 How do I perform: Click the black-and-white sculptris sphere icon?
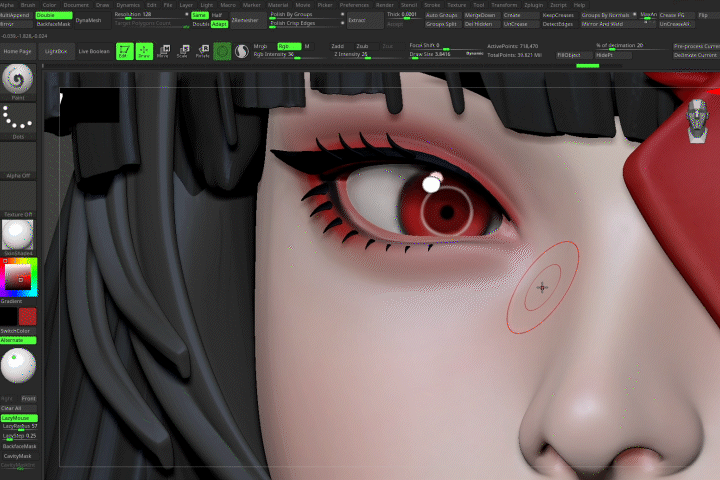242,51
